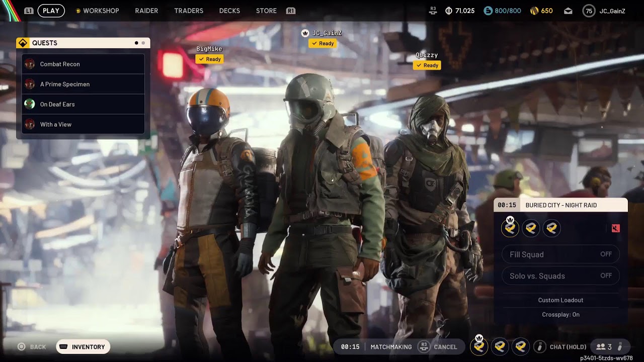644x362 pixels.
Task: Select the third squad emblem in bottom bar
Action: pos(521,346)
